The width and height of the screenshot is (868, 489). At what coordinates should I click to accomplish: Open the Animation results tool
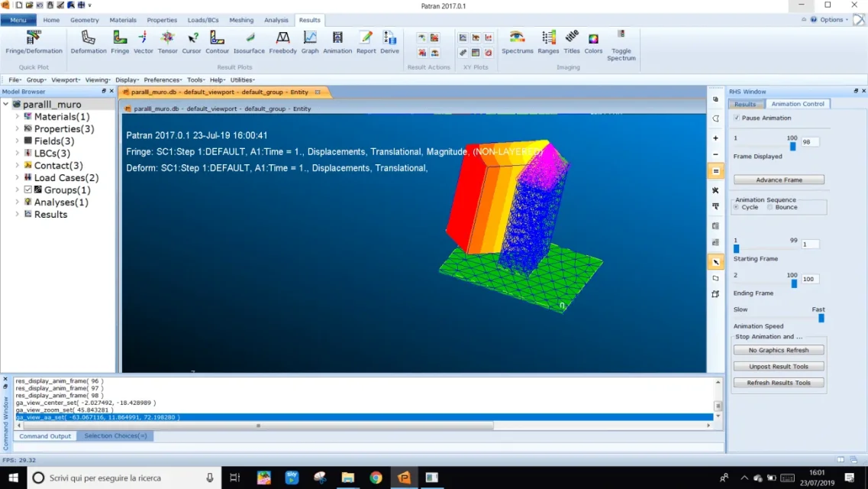[x=337, y=42]
